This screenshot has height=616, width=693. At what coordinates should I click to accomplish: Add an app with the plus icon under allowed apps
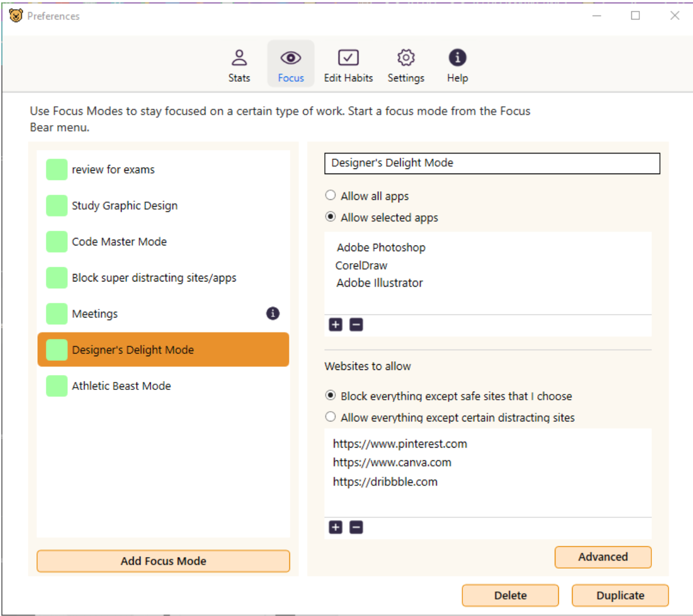(x=336, y=325)
